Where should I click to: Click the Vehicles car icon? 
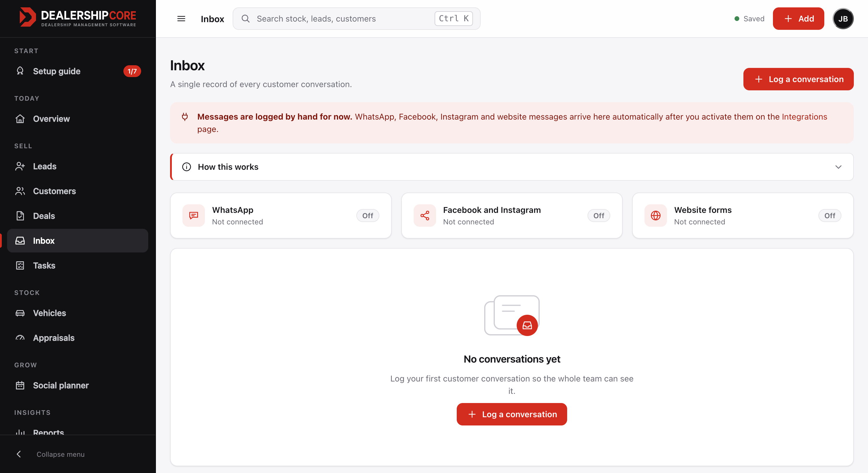pos(20,313)
